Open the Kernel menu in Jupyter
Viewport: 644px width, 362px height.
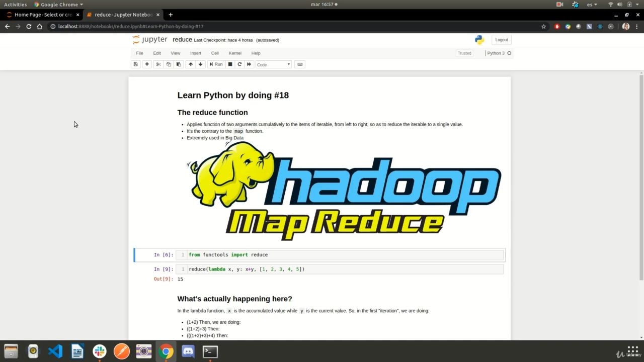point(235,53)
